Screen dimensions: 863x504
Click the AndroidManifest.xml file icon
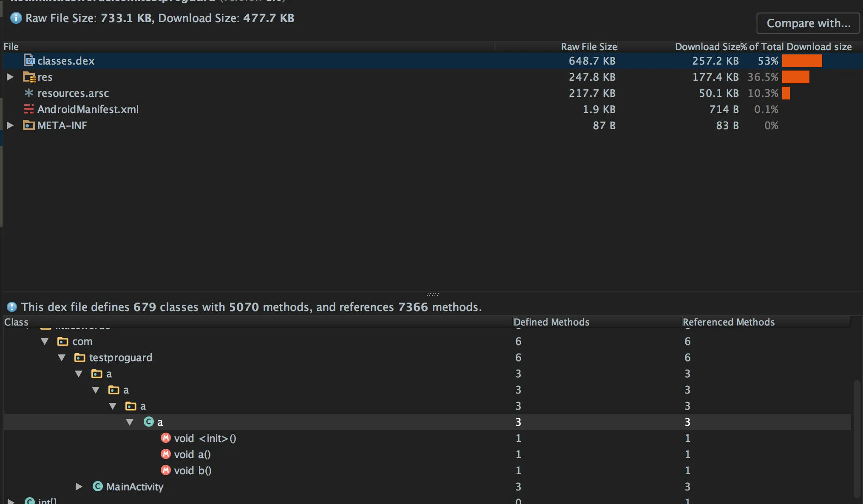pyautogui.click(x=29, y=109)
